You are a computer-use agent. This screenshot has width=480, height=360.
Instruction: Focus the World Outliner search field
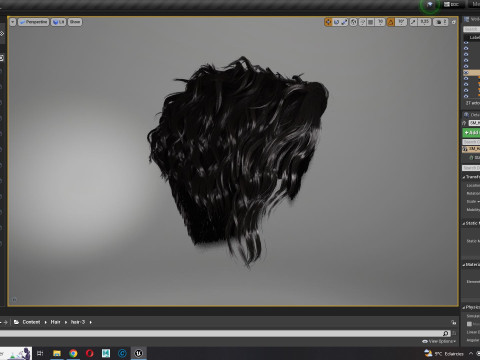click(x=471, y=30)
